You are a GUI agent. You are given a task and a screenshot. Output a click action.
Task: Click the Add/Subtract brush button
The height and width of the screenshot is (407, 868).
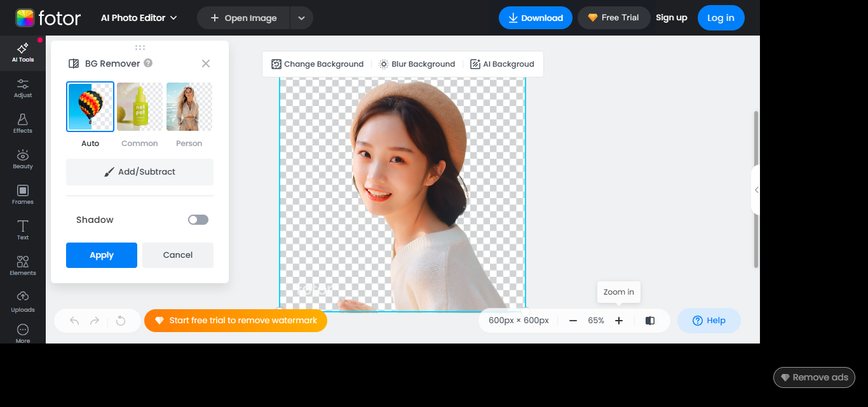(x=140, y=172)
